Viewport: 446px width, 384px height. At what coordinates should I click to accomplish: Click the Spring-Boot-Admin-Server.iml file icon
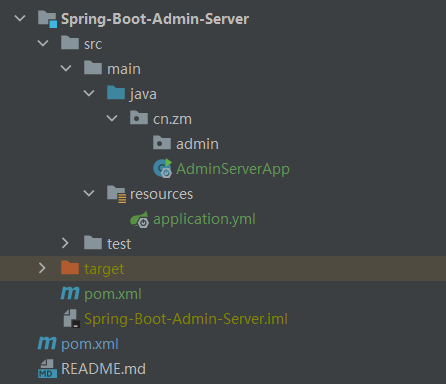[x=72, y=318]
